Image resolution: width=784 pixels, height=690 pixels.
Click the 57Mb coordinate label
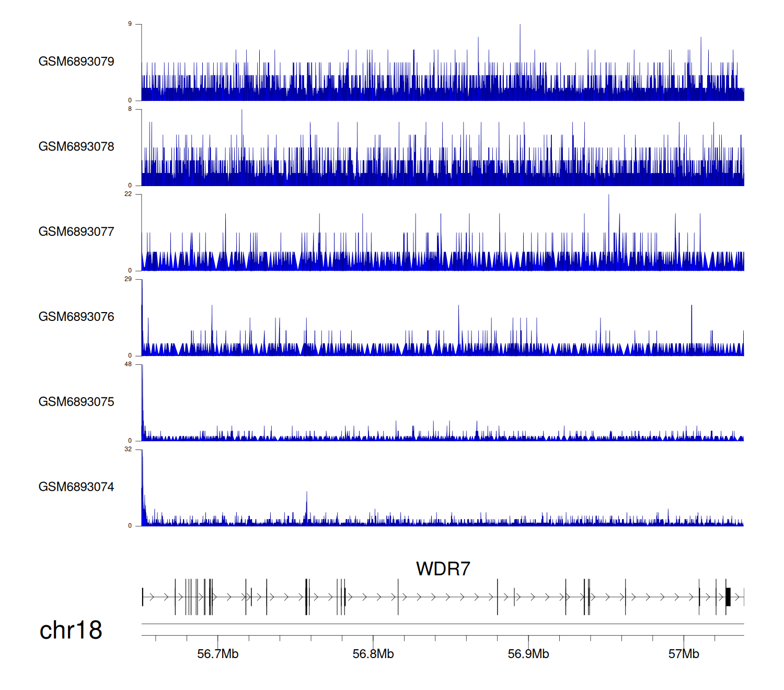(683, 654)
